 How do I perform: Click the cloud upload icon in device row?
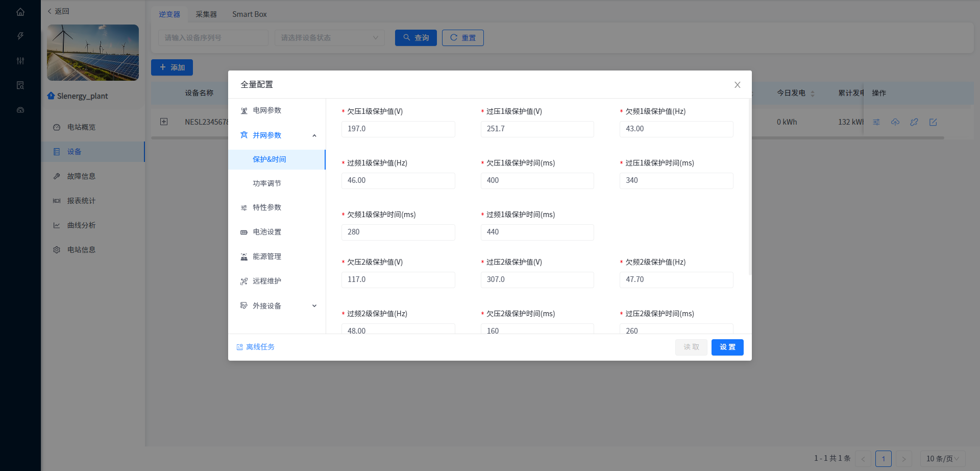click(895, 122)
